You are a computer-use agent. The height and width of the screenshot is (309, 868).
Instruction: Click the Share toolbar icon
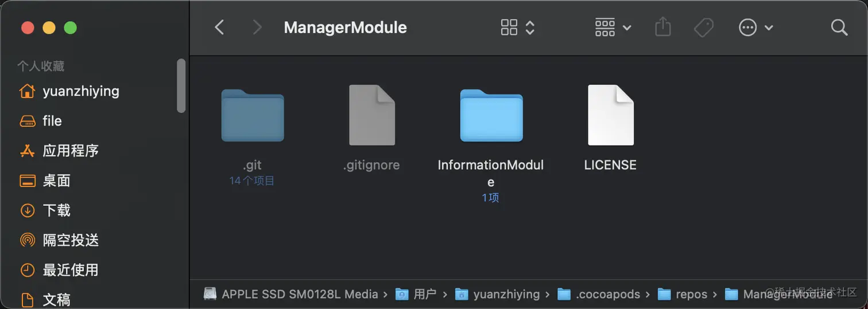[663, 27]
